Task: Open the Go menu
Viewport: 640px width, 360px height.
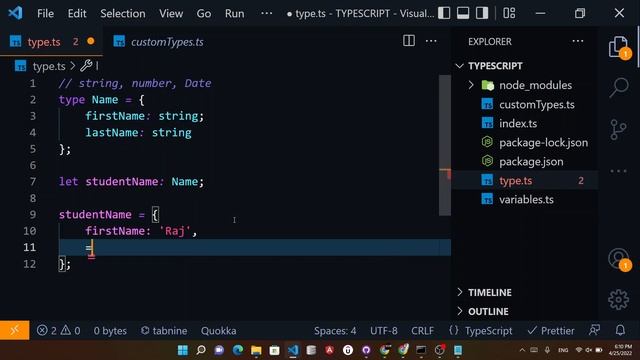Action: 204,13
